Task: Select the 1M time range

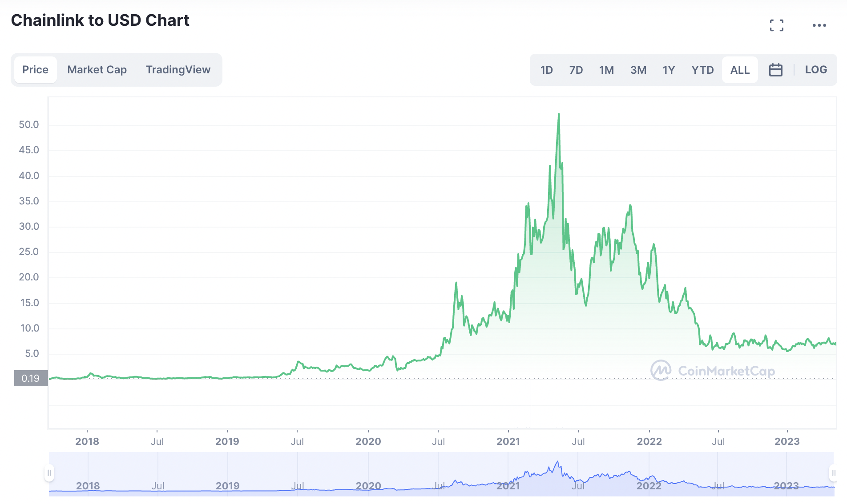Action: [x=606, y=70]
